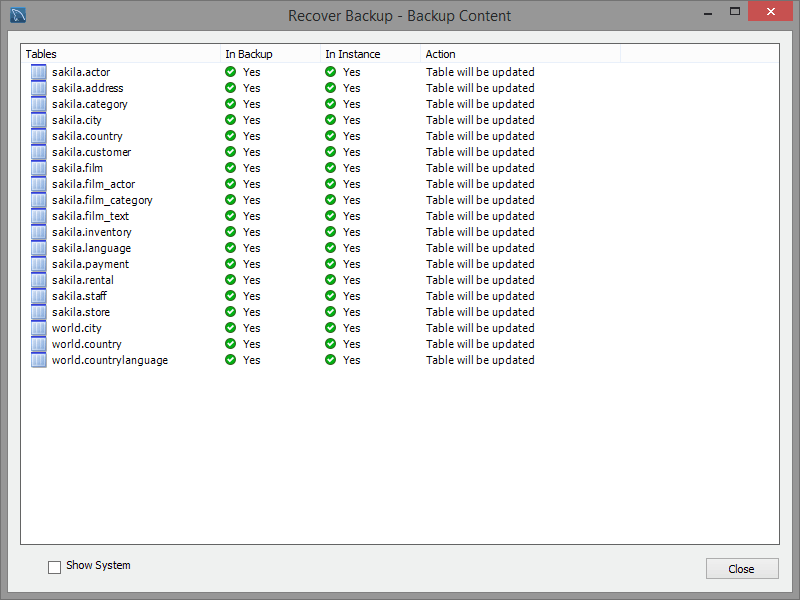Select the world.city table entry
The image size is (800, 600).
coord(77,328)
